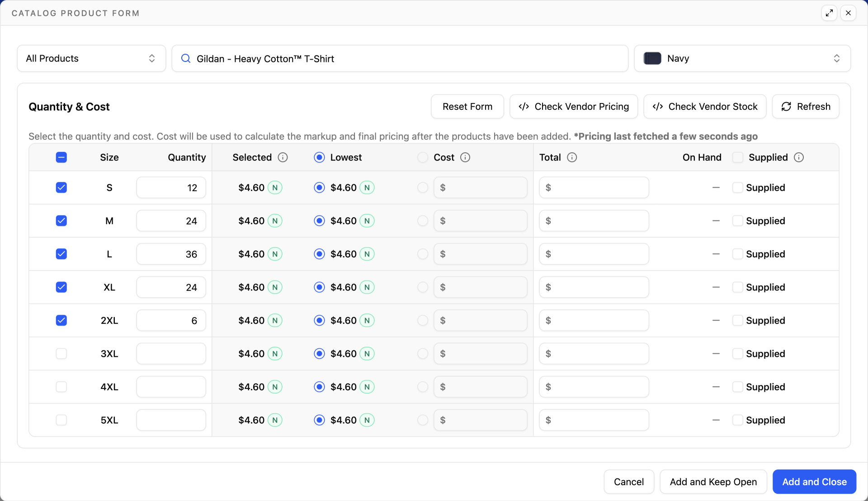The width and height of the screenshot is (868, 501).
Task: Open the Navy color dropdown
Action: pos(742,58)
